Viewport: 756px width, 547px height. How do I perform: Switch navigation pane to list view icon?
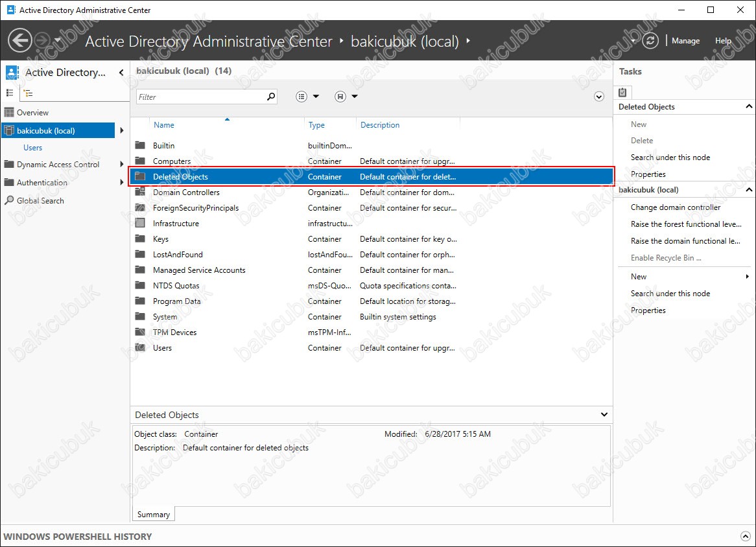point(10,93)
